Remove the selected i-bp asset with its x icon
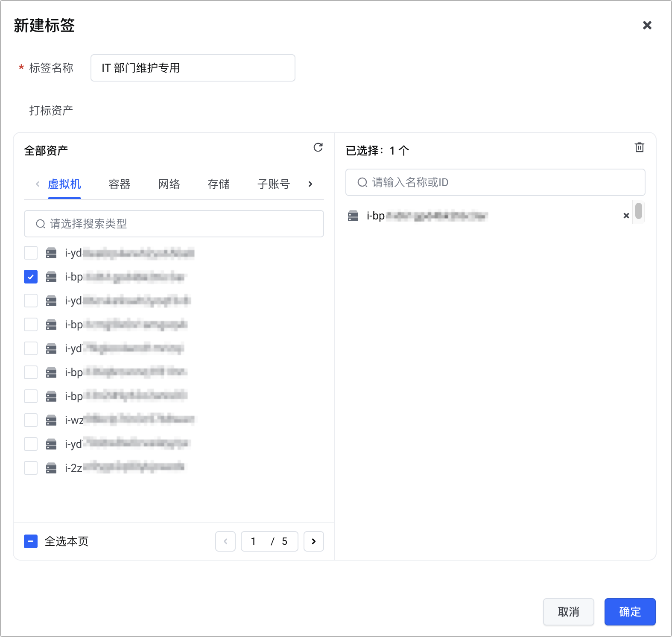 coord(626,216)
